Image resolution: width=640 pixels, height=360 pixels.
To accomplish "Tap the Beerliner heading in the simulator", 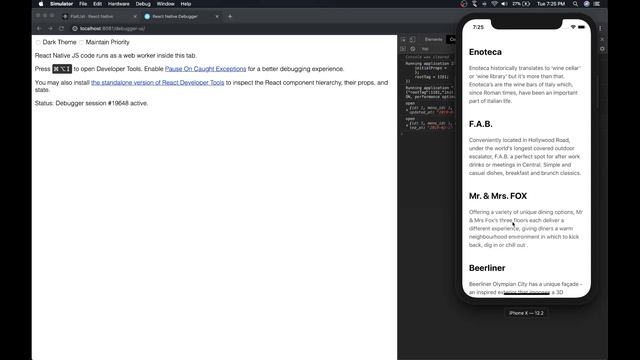I will tap(487, 268).
